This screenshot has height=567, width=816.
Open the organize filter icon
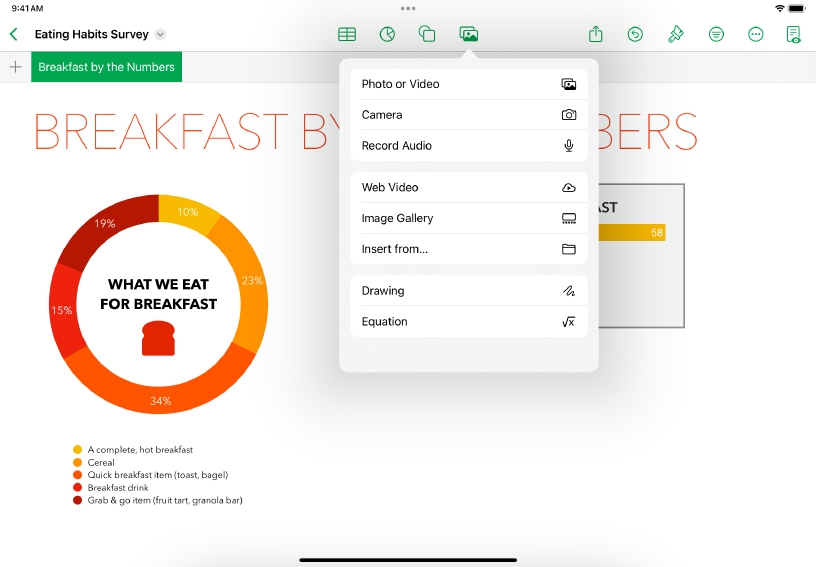pos(716,34)
